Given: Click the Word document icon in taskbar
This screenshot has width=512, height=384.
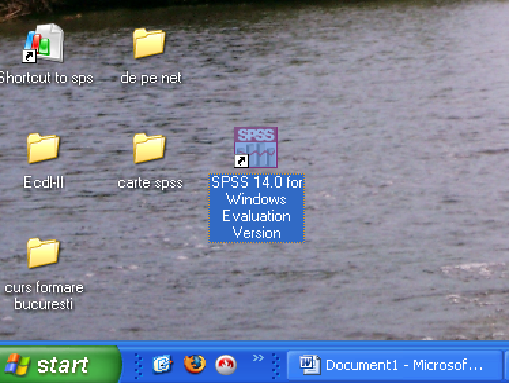Looking at the screenshot, I should [x=310, y=365].
